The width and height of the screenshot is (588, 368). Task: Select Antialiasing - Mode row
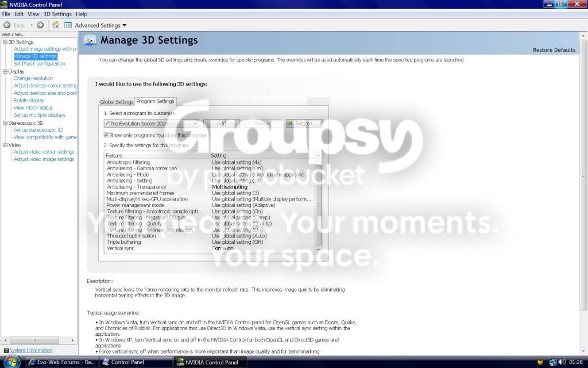click(x=209, y=175)
